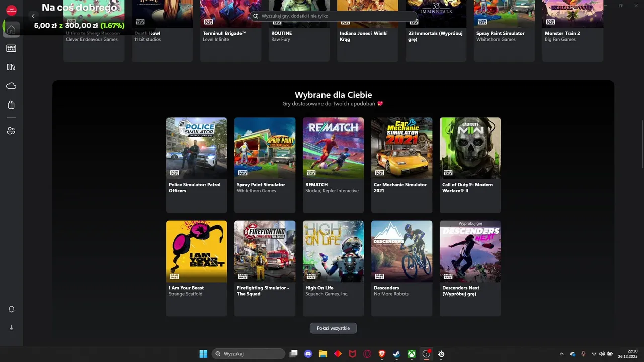Open the 33 Immortals trial card
Image resolution: width=644 pixels, height=362 pixels.
(436, 31)
